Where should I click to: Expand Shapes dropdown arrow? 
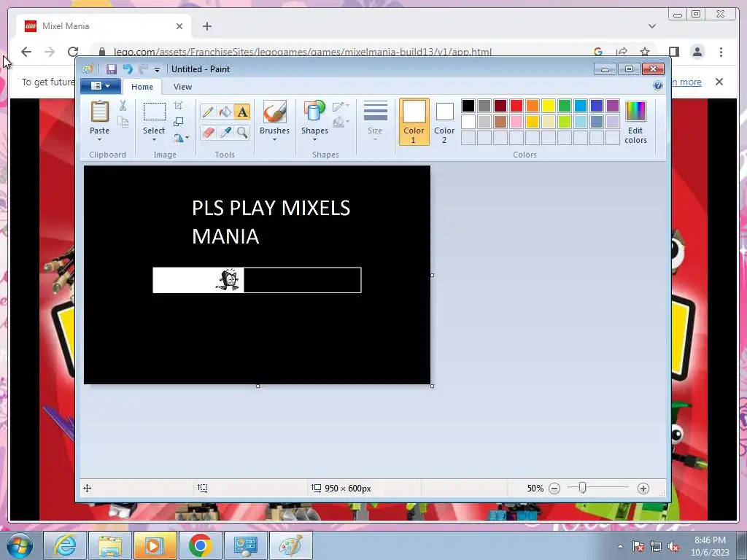click(314, 139)
